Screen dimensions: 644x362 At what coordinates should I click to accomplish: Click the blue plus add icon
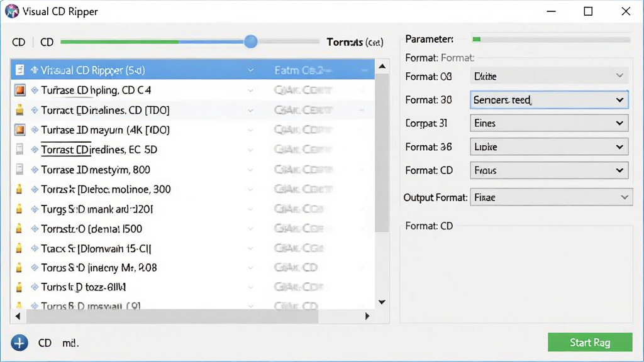[19, 343]
